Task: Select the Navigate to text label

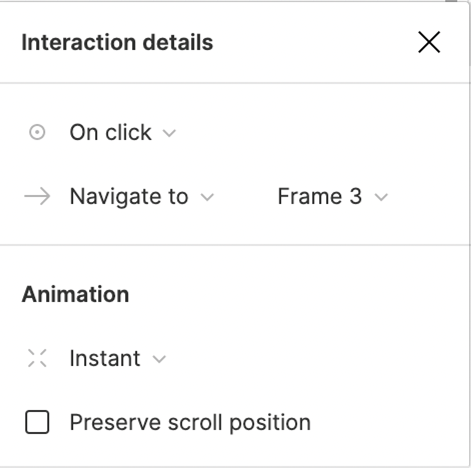Action: pyautogui.click(x=129, y=197)
